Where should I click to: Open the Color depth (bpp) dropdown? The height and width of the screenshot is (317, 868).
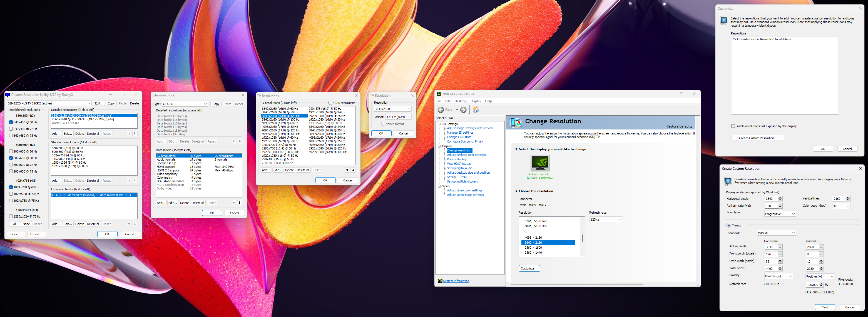[841, 206]
